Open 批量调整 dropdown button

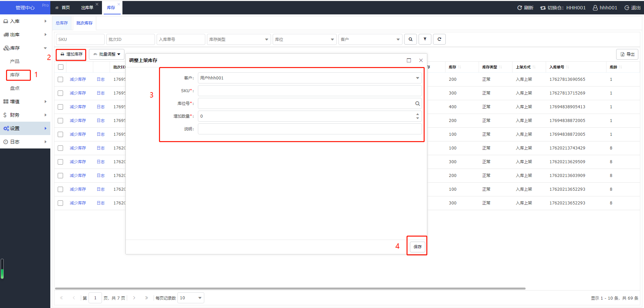[107, 54]
